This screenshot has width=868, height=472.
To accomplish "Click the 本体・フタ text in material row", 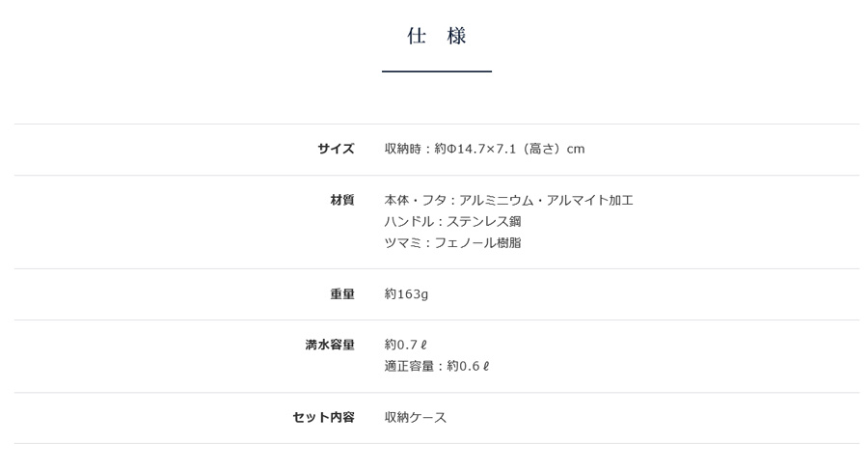I will (x=410, y=200).
